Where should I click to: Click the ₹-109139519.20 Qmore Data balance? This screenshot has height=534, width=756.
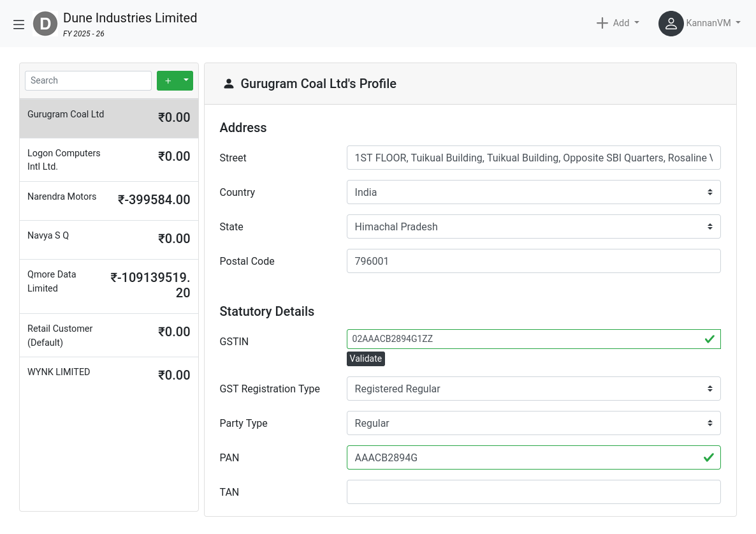click(150, 285)
